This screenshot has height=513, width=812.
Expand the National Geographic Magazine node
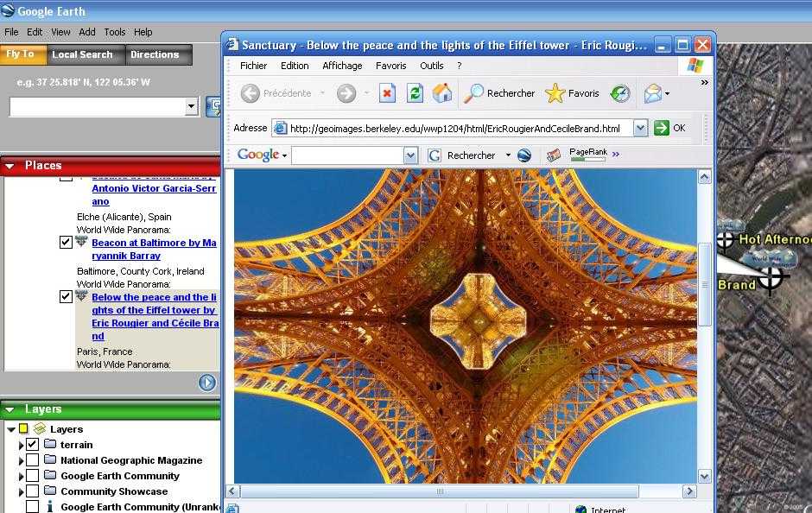click(22, 460)
